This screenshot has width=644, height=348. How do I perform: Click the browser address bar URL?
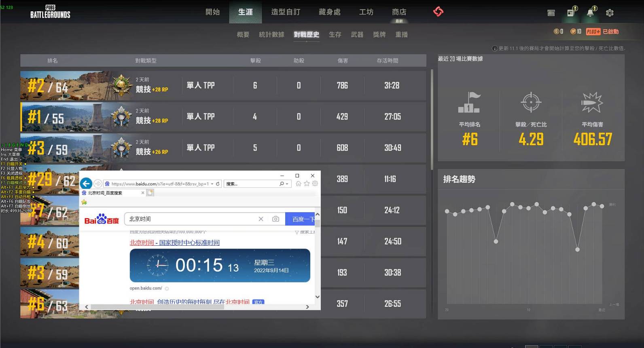tap(160, 184)
